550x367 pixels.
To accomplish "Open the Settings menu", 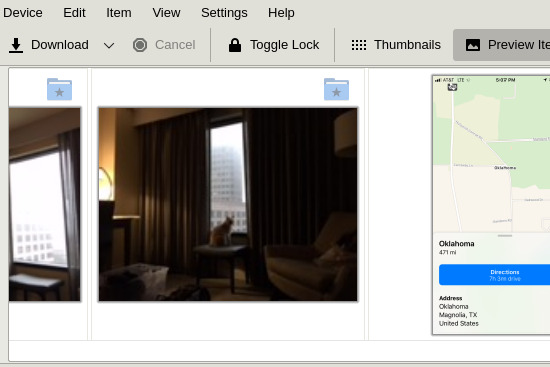I will [224, 13].
